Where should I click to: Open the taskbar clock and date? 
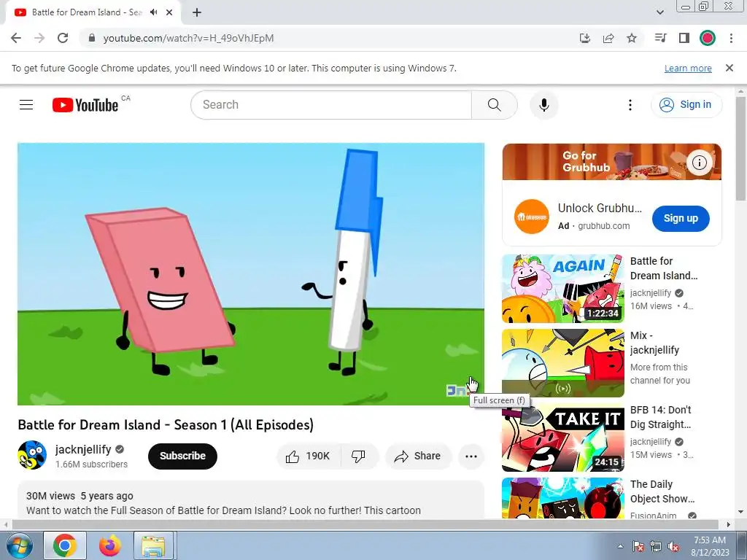(710, 546)
